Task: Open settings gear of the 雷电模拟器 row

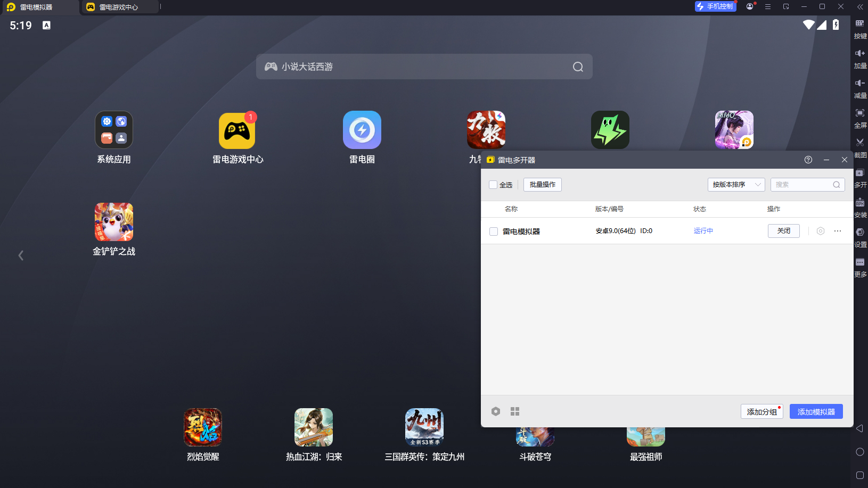Action: pyautogui.click(x=821, y=231)
